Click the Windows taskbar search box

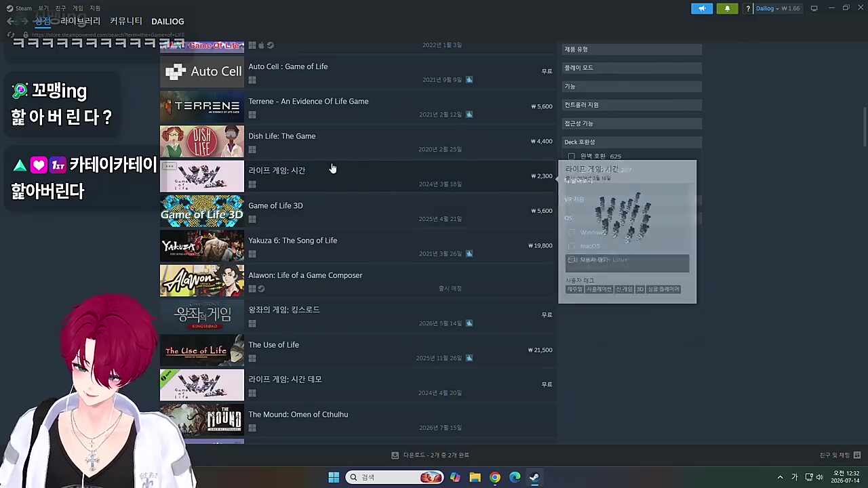[395, 477]
